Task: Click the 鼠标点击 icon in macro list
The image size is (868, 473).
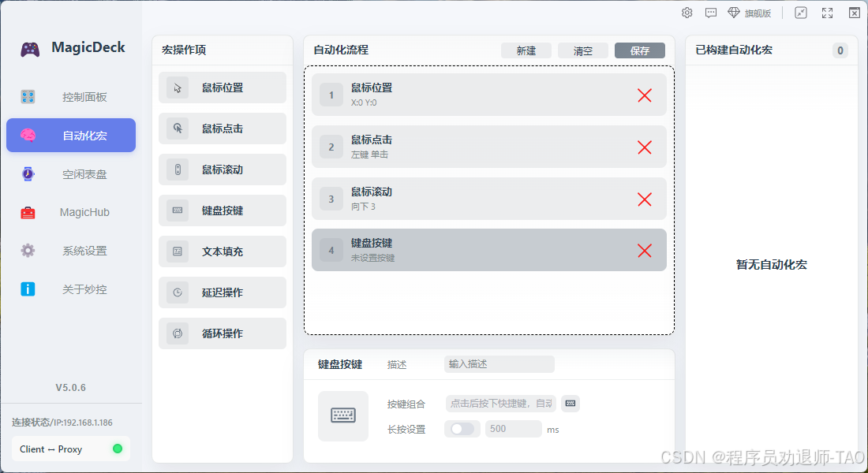Action: pos(177,128)
